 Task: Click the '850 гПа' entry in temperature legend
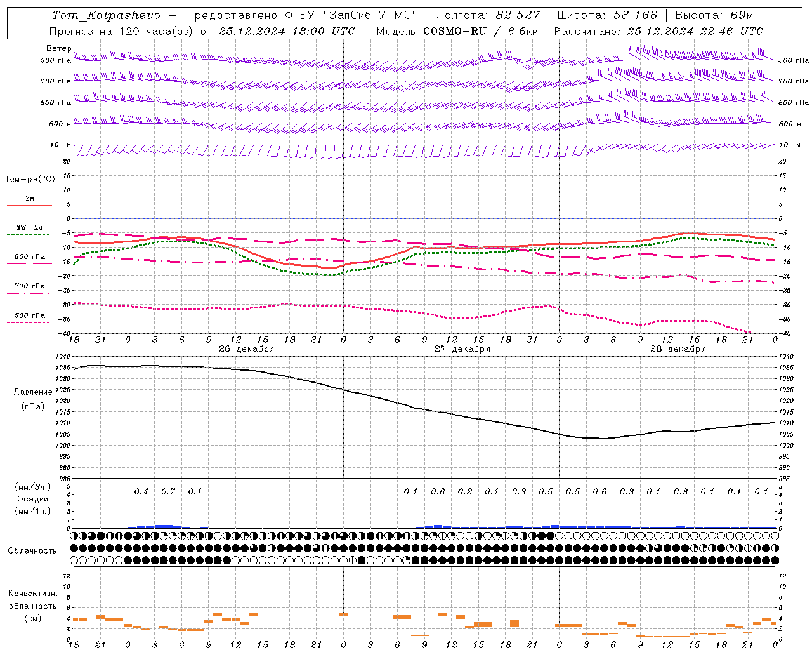click(x=30, y=257)
